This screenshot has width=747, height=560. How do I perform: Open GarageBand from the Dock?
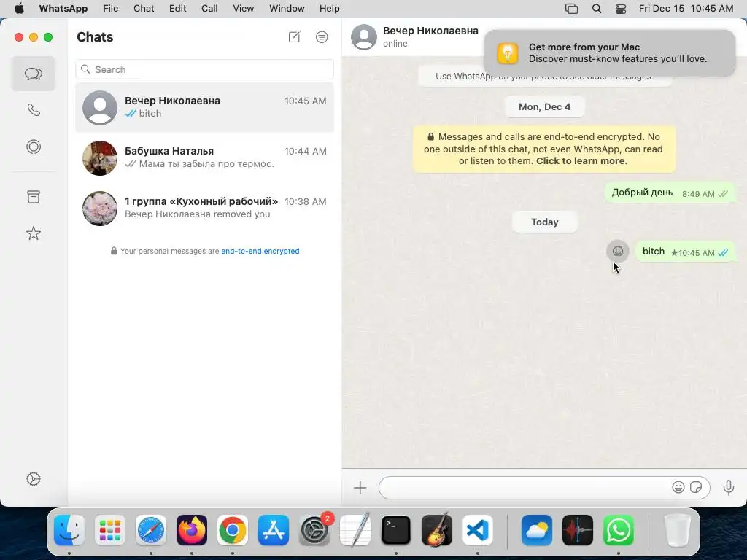tap(437, 530)
